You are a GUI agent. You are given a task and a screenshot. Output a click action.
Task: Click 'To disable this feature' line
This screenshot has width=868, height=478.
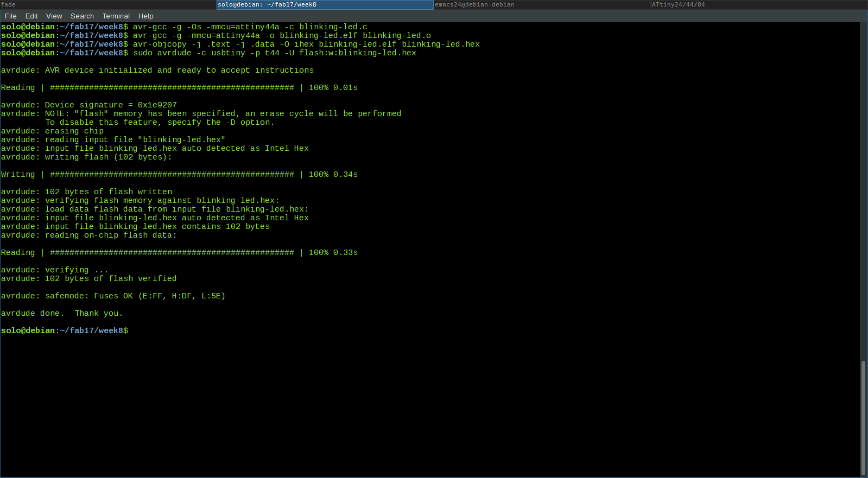[160, 122]
